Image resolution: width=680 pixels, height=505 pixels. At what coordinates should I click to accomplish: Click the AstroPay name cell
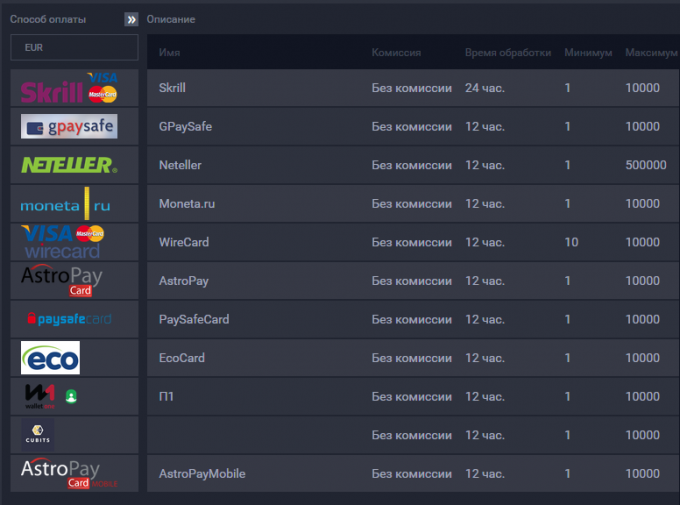[x=183, y=281]
